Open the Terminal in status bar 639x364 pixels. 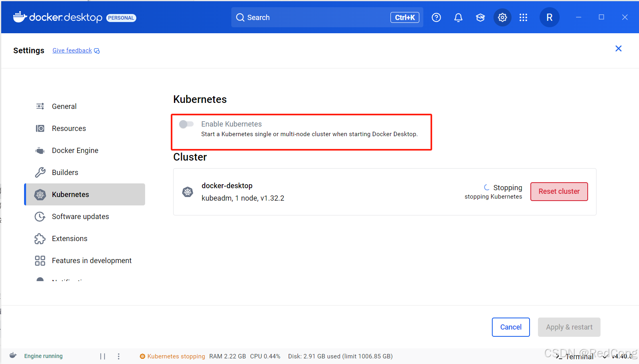click(x=574, y=356)
